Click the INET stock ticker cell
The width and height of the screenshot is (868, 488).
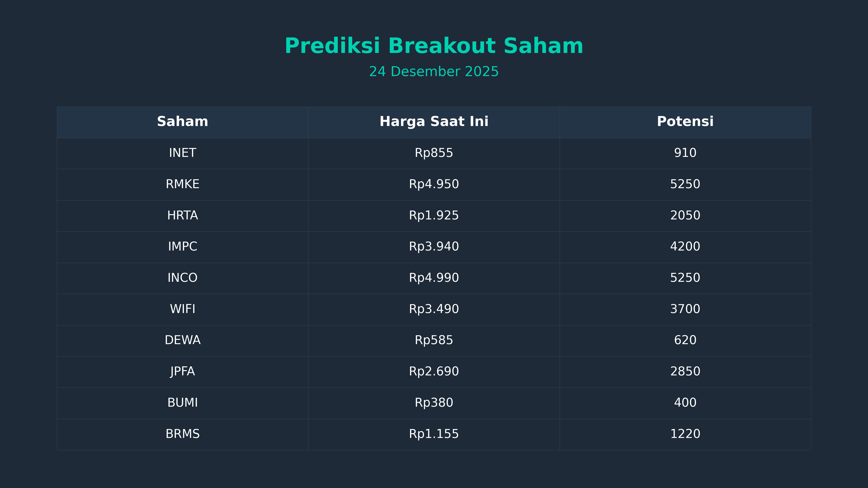point(182,153)
